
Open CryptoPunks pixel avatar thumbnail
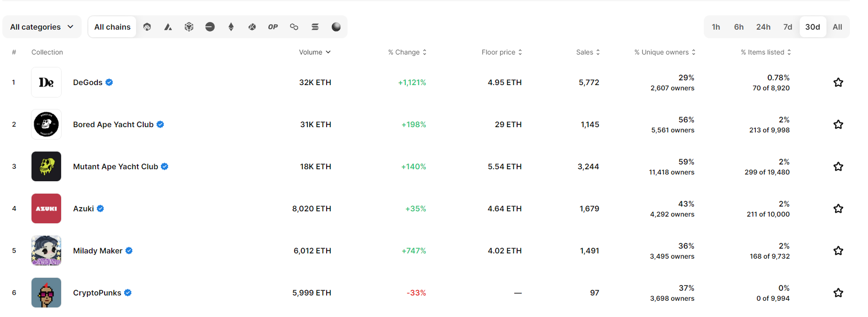(x=46, y=293)
